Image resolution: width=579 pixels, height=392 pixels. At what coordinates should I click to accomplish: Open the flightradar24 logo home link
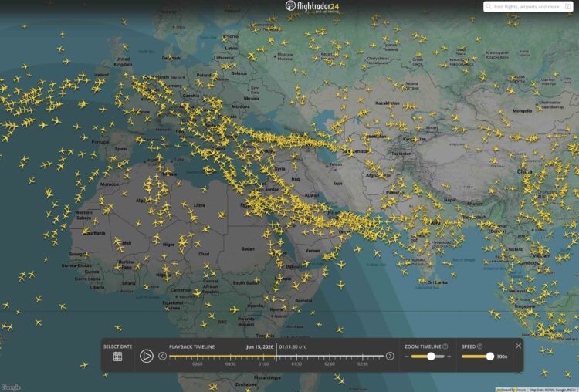click(312, 6)
